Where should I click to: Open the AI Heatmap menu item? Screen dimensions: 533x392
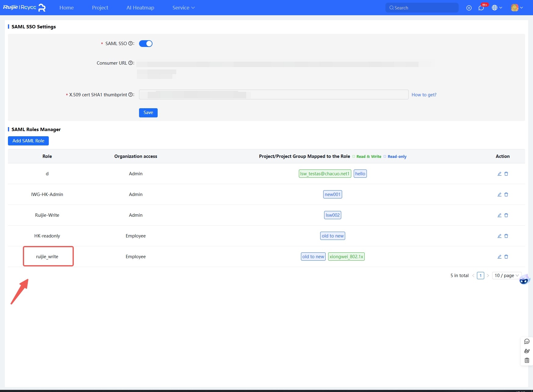point(140,8)
